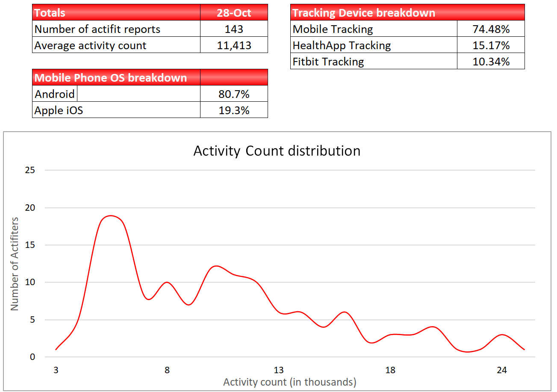Select the Android row label
Viewport: 557px width, 392px height.
tap(55, 94)
